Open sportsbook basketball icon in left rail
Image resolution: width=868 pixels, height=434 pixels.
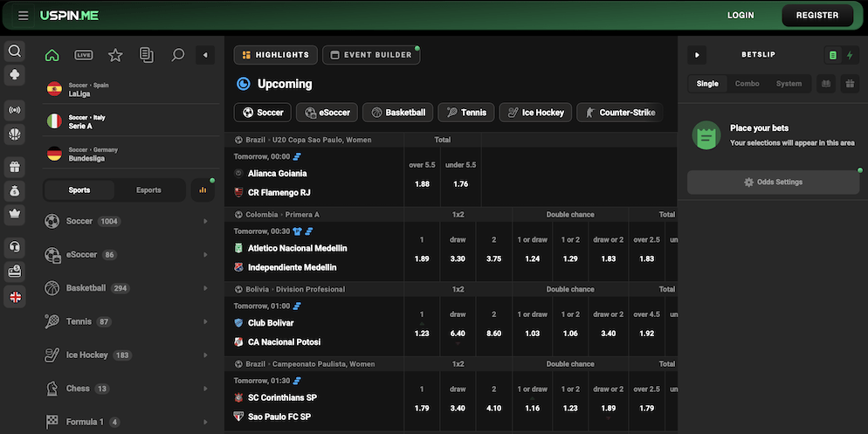pos(15,134)
